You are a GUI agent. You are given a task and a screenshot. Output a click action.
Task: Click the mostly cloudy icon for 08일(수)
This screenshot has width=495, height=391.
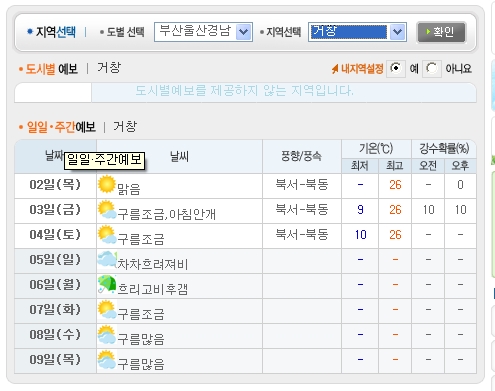tap(107, 335)
